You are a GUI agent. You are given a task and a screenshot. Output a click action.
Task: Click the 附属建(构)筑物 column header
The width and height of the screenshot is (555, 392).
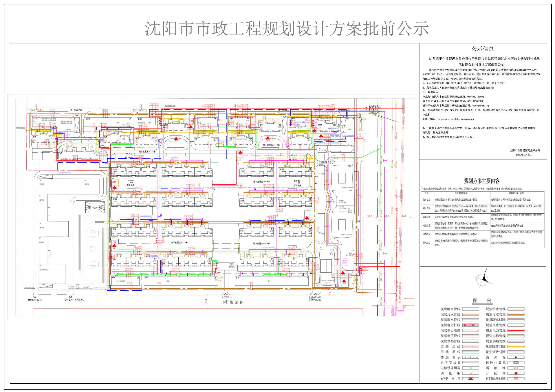pos(516,193)
